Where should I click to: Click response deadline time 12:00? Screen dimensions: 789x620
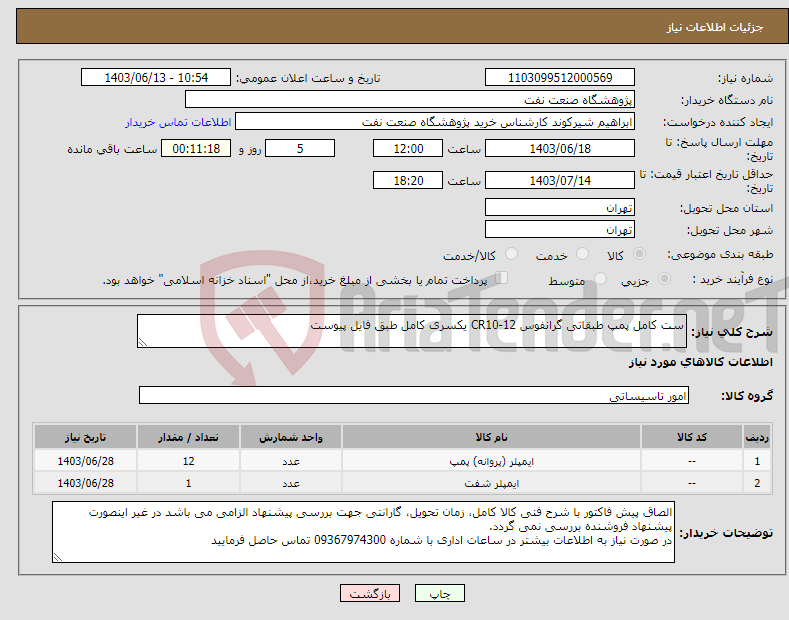408,148
